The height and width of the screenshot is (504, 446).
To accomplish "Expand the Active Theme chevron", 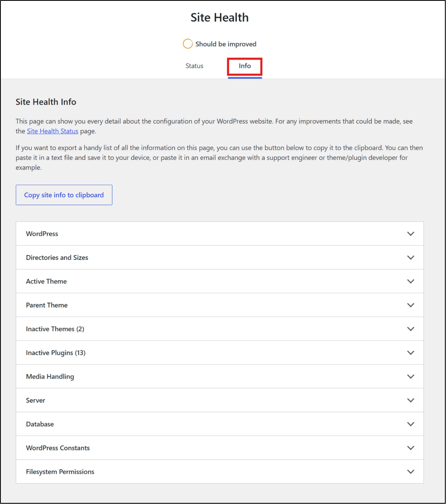I will point(411,281).
